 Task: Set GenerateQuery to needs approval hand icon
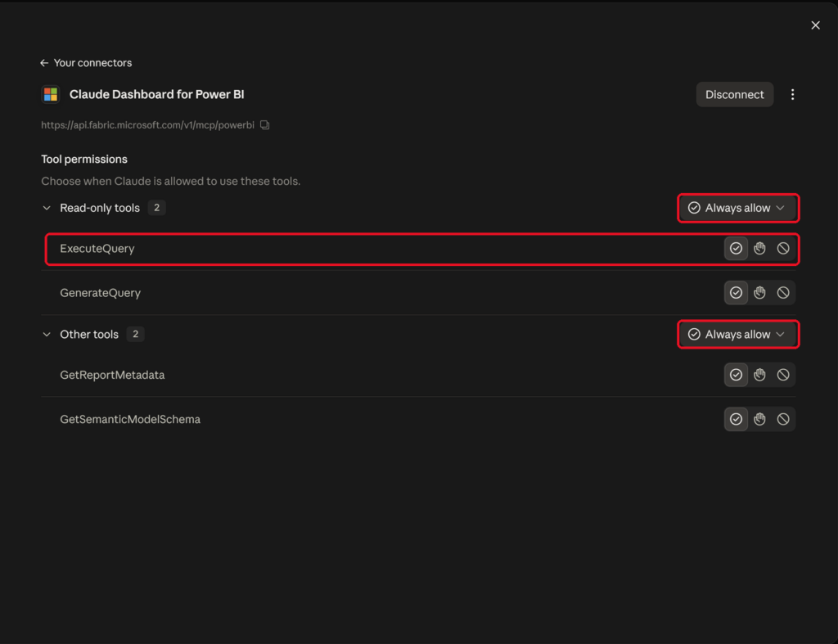759,293
